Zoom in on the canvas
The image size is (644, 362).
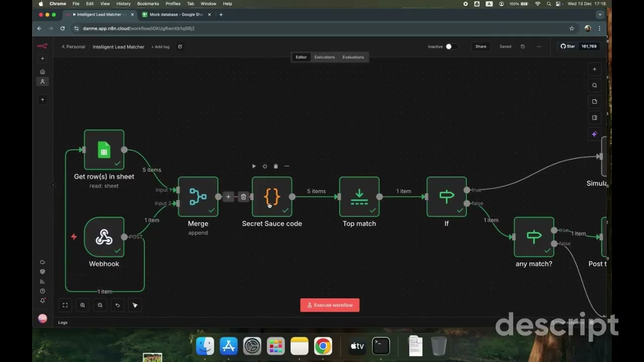pyautogui.click(x=83, y=305)
